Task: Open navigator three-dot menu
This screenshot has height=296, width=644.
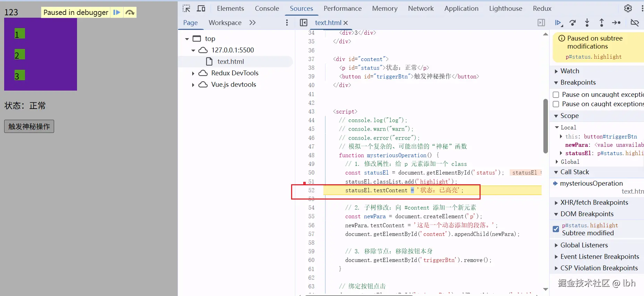Action: pos(287,23)
